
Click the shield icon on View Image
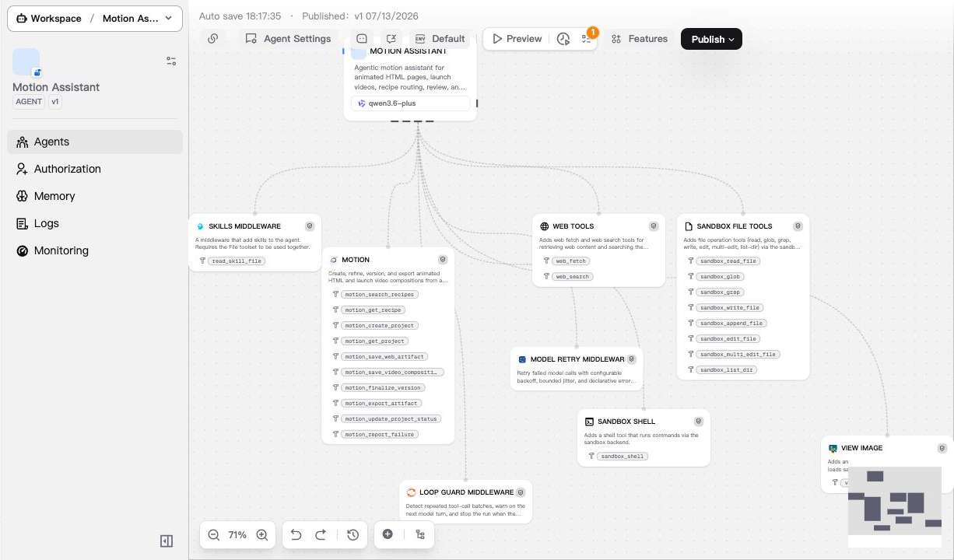942,448
